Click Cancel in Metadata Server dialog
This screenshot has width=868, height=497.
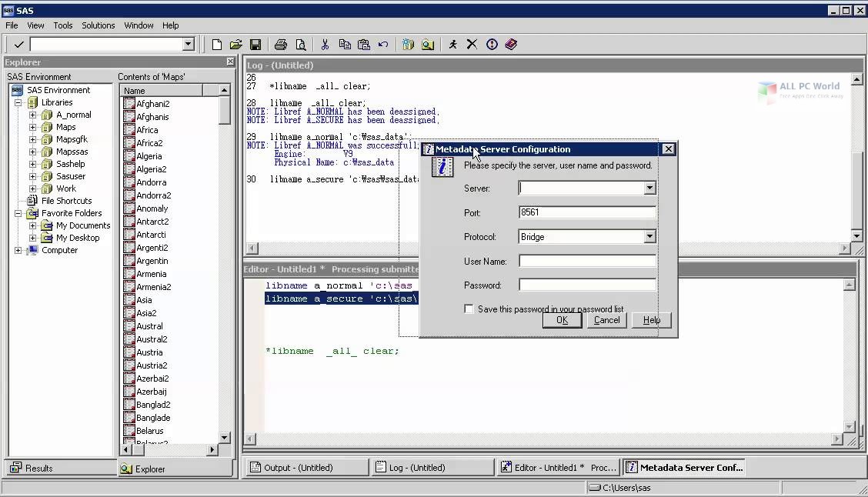tap(606, 320)
